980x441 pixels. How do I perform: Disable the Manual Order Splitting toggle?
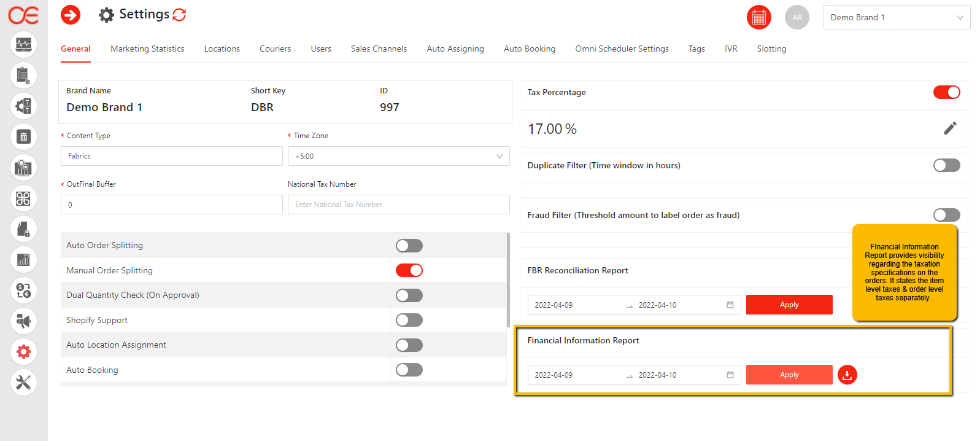409,270
